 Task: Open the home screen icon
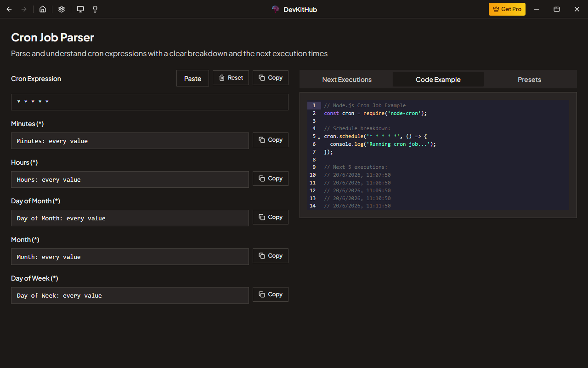(x=43, y=9)
